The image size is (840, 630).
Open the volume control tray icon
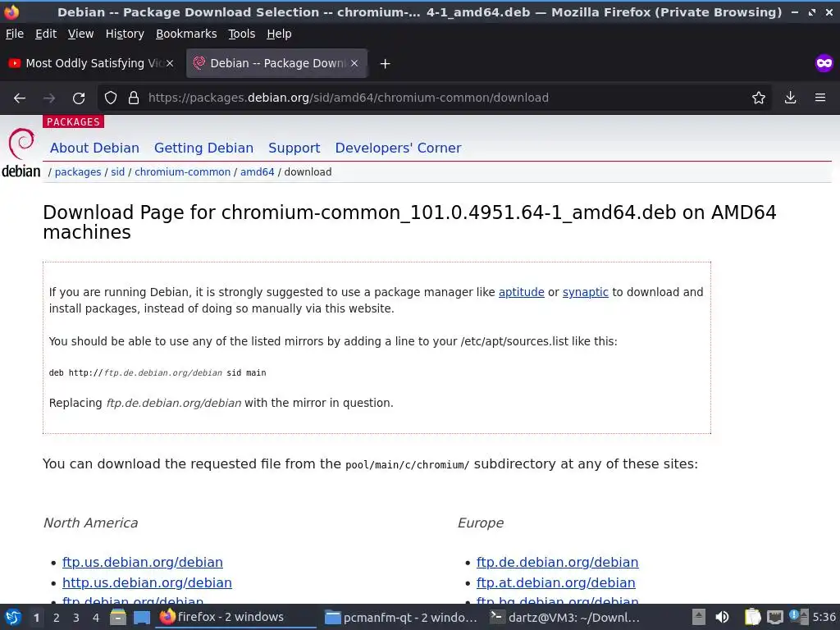722,617
